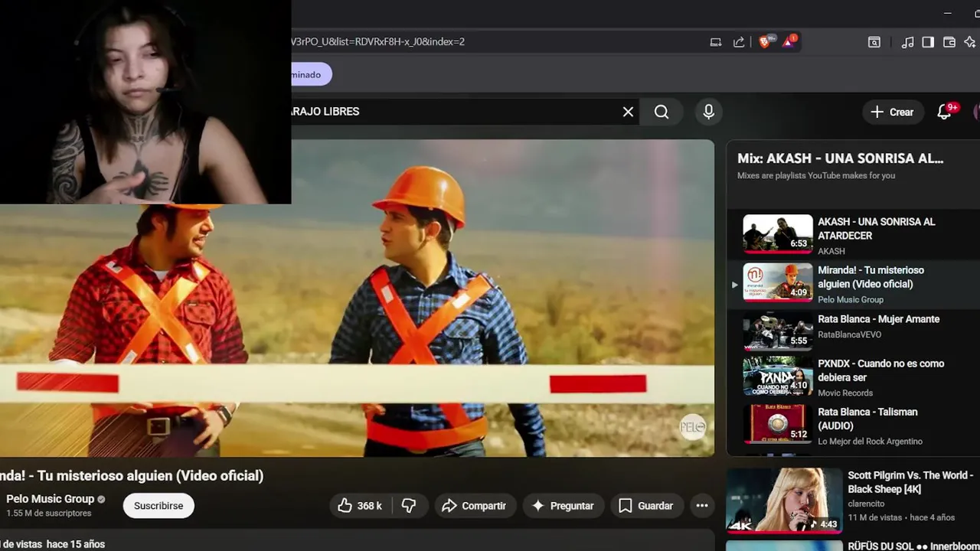Open the Leo AI sparkle icon
The image size is (980, 551).
pyautogui.click(x=971, y=42)
